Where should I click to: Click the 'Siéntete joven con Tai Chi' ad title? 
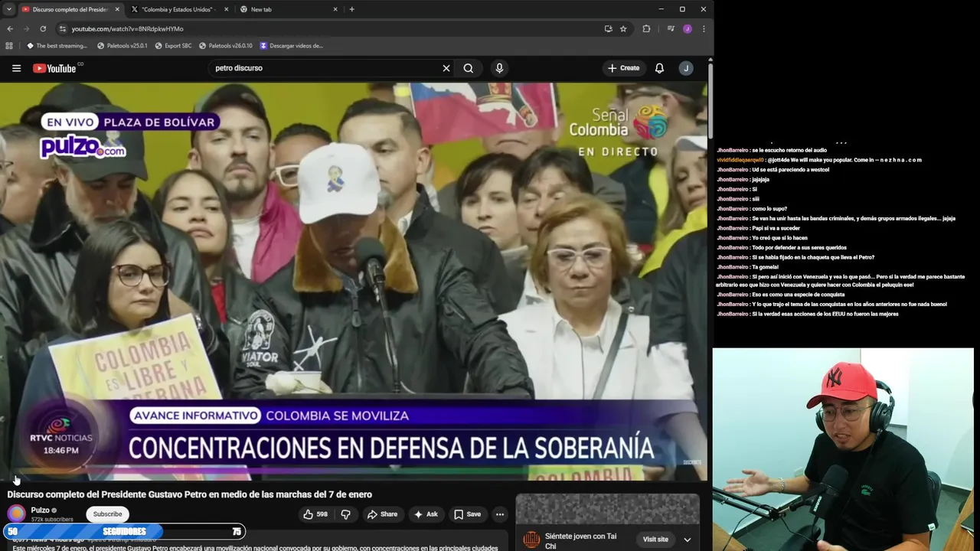[580, 541]
